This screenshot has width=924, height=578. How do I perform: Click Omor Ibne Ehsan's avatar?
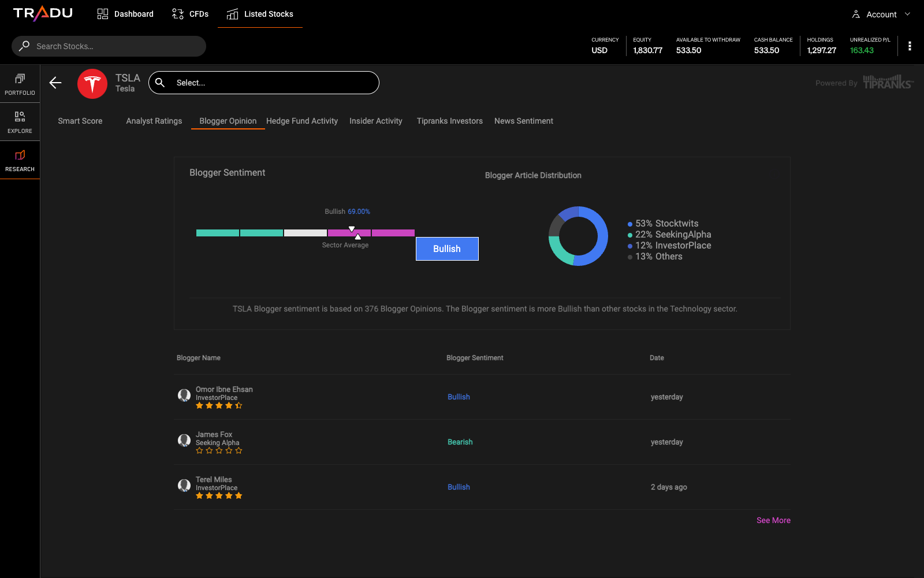click(184, 395)
